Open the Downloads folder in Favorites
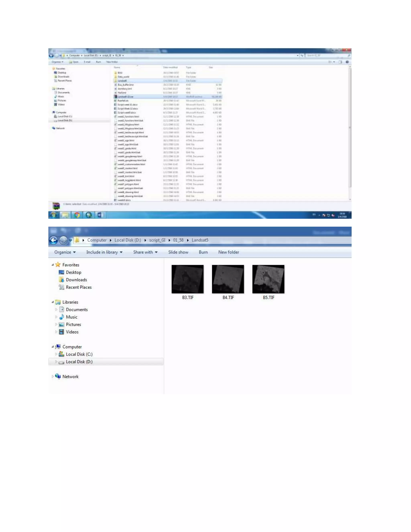411x532 pixels. [76, 280]
